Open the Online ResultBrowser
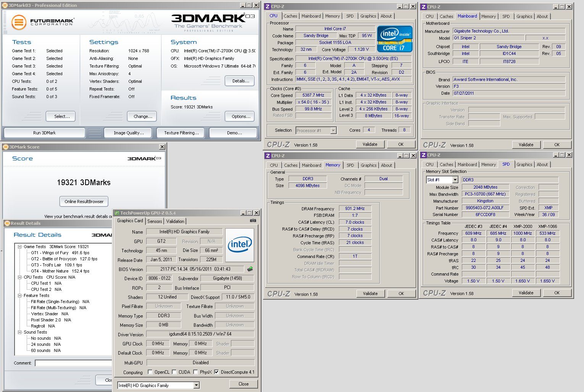The width and height of the screenshot is (584, 392). click(x=84, y=202)
